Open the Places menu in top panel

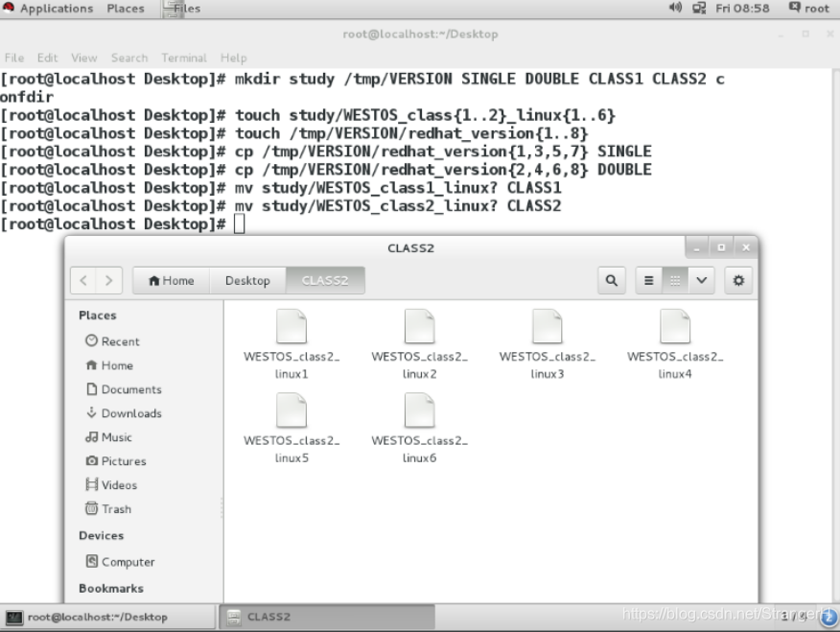(126, 9)
